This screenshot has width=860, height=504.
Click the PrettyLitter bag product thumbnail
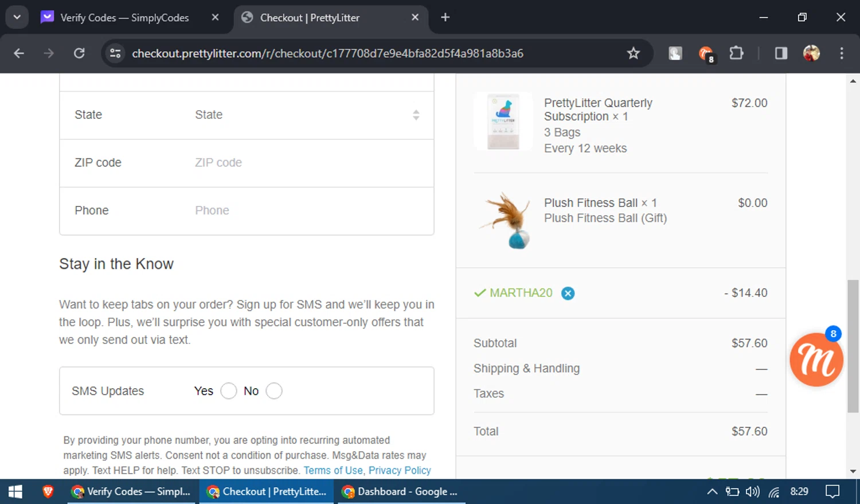tap(503, 121)
